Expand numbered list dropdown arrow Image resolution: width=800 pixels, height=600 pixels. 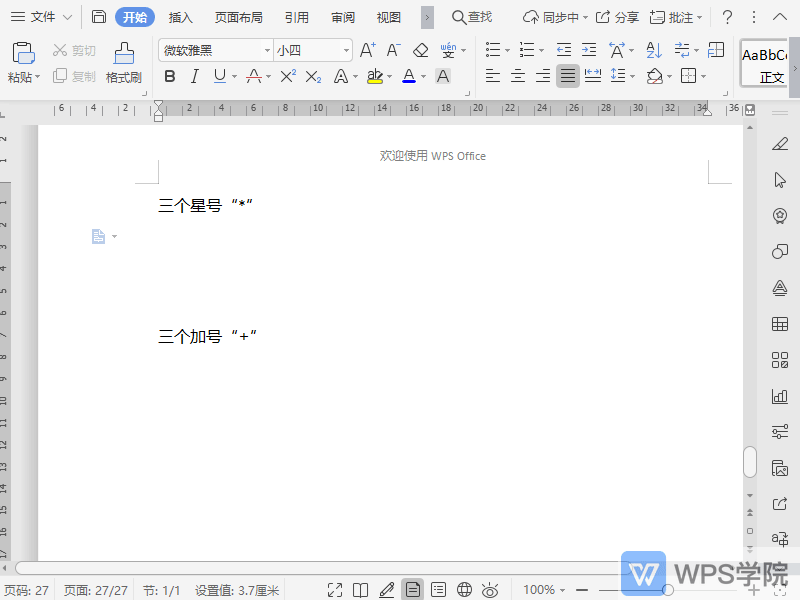541,51
